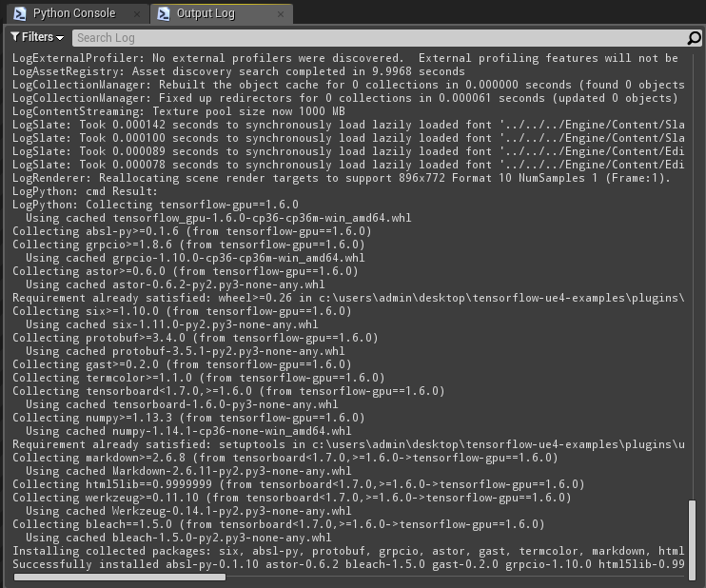This screenshot has width=706, height=588.
Task: Close the Python Console tab
Action: (138, 14)
